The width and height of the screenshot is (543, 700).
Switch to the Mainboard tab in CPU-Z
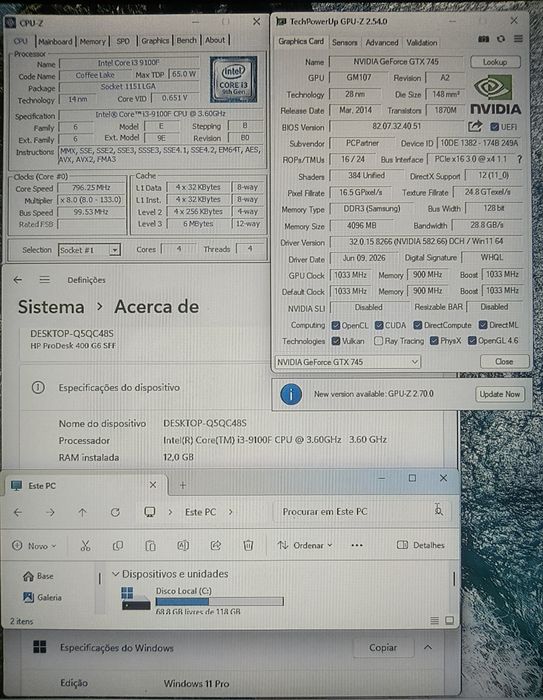[x=55, y=41]
